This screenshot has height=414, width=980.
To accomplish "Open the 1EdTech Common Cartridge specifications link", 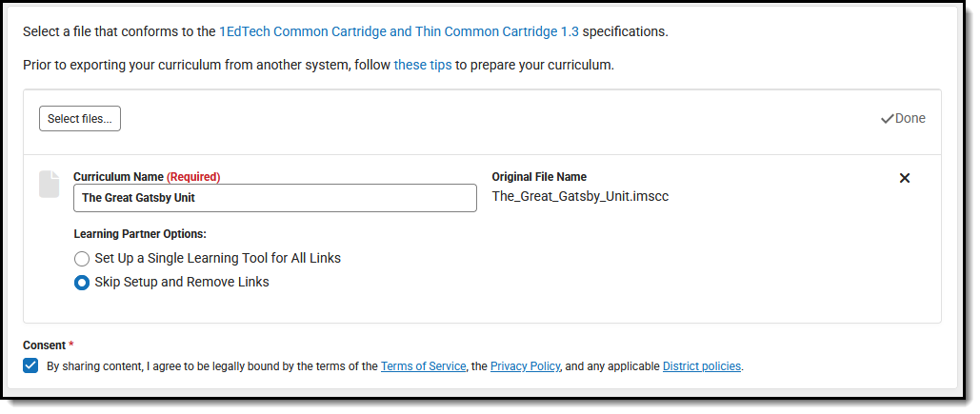I will pyautogui.click(x=398, y=31).
